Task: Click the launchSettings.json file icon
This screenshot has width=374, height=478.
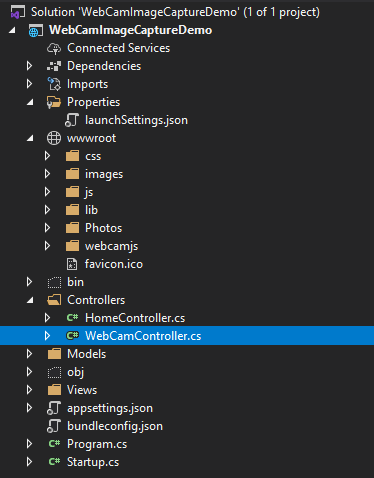Action: tap(72, 120)
